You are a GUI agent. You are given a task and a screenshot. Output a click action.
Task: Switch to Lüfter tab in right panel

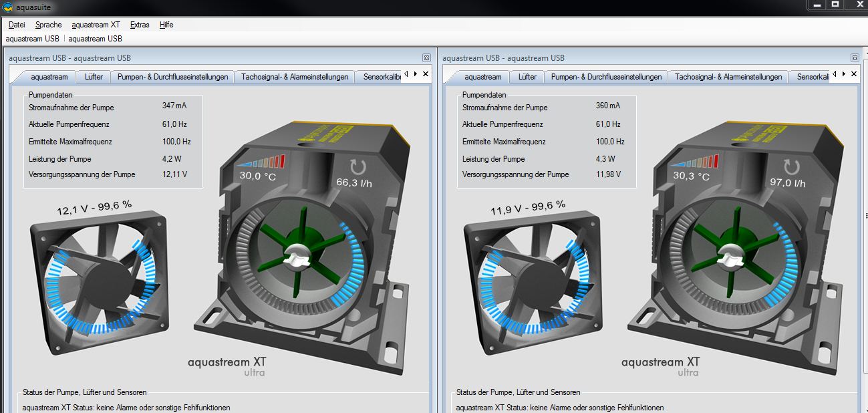527,77
